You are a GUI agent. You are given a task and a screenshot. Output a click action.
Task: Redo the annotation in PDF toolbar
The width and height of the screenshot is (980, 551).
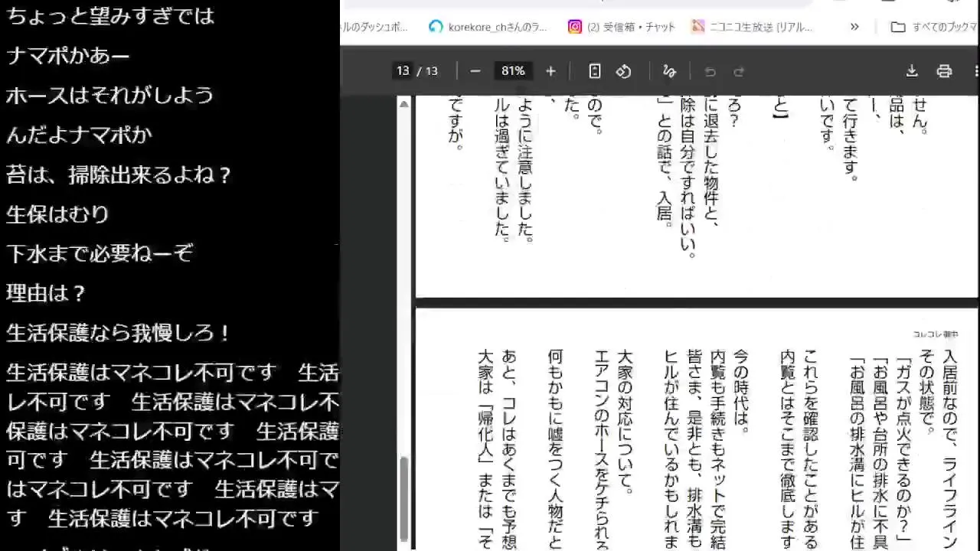(x=739, y=71)
